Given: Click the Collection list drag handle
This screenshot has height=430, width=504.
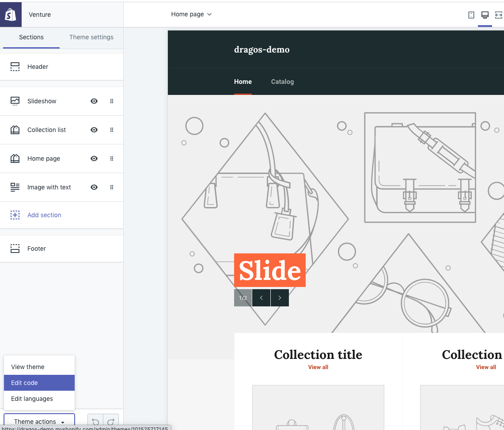Looking at the screenshot, I should 112,130.
